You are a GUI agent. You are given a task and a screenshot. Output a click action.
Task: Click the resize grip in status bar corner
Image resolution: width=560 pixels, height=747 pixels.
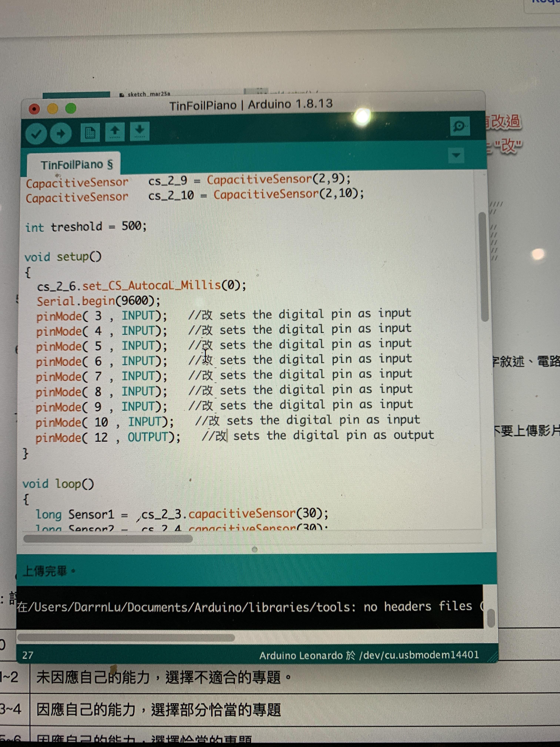tap(492, 656)
